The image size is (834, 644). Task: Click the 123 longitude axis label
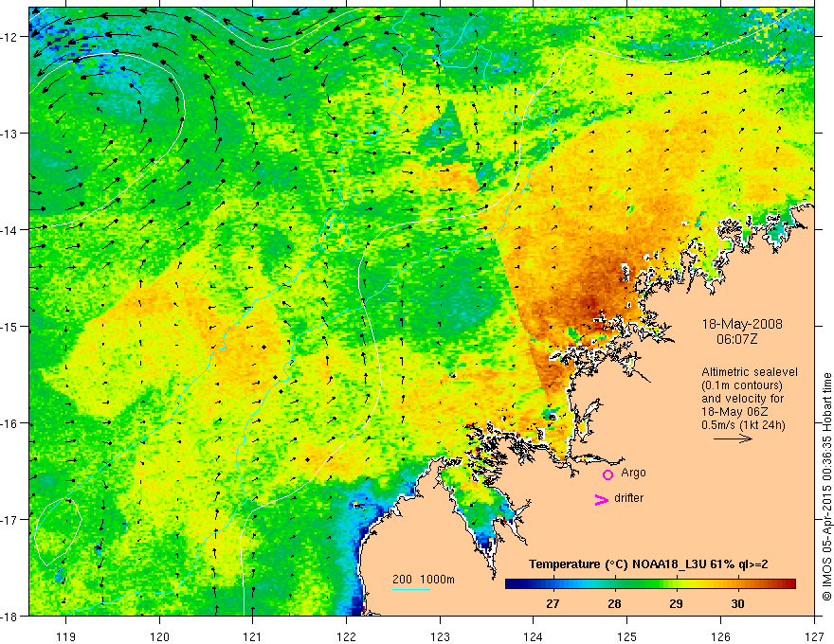pos(441,635)
